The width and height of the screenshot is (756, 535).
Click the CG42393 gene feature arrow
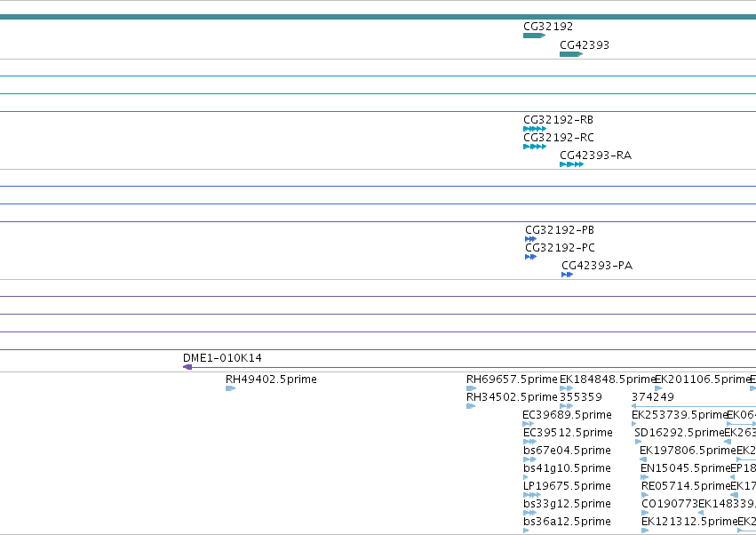571,54
